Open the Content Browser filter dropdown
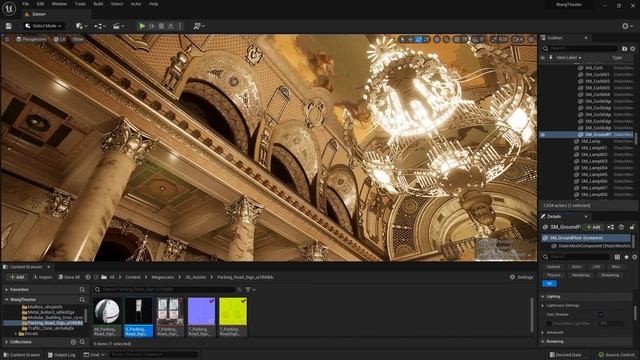 [249, 289]
